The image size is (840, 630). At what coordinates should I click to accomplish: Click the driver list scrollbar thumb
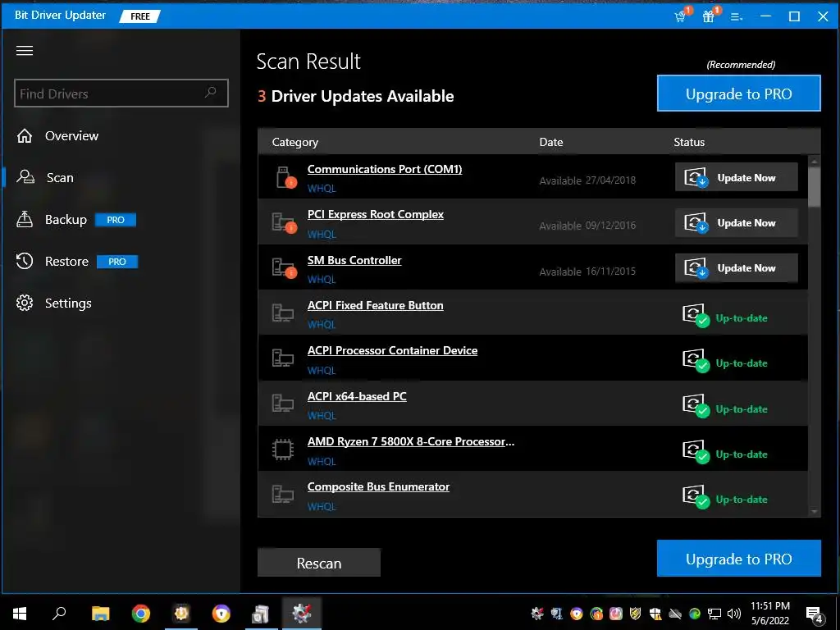pos(815,186)
